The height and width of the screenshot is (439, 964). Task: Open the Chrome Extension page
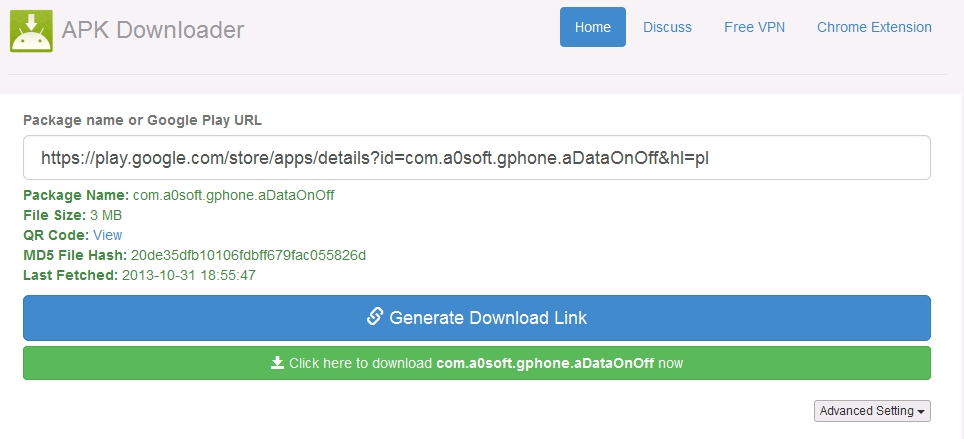click(874, 27)
